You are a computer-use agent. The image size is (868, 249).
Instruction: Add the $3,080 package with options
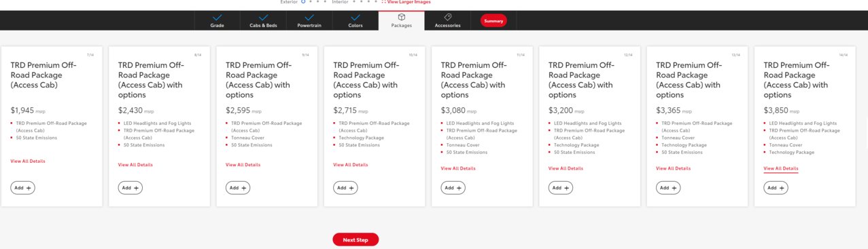point(453,188)
